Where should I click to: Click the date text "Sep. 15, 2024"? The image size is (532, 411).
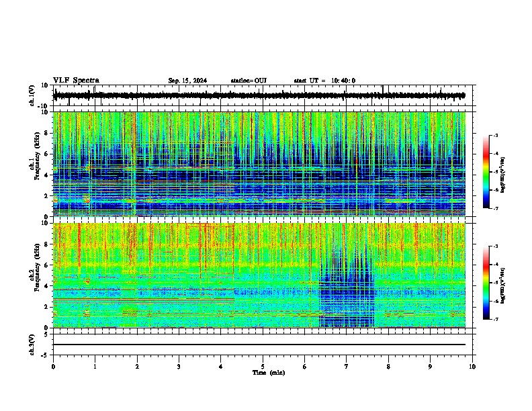(187, 81)
